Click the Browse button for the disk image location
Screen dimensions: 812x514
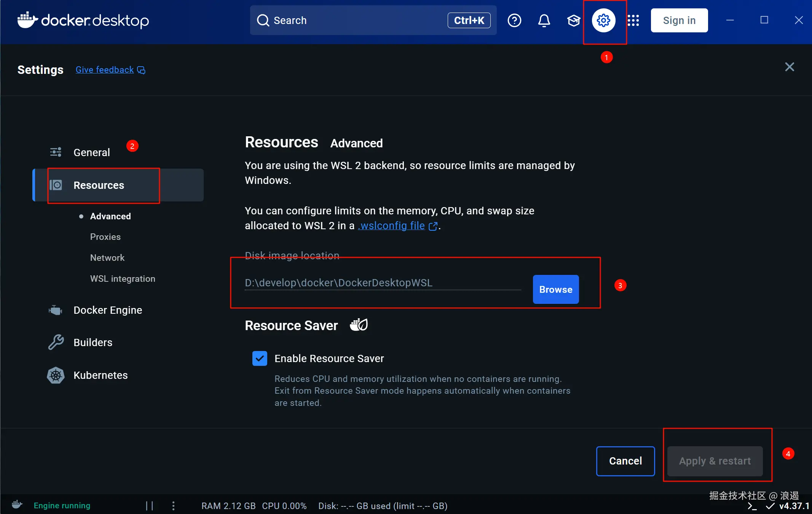click(x=555, y=289)
